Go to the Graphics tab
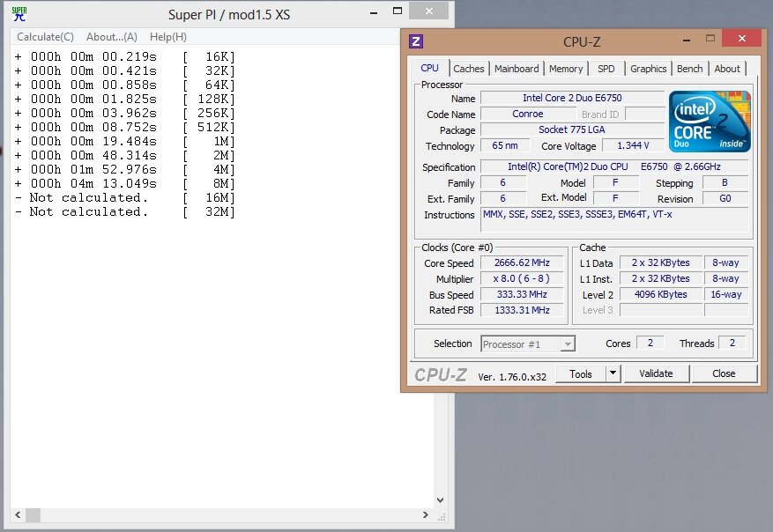This screenshot has height=532, width=773. [648, 69]
